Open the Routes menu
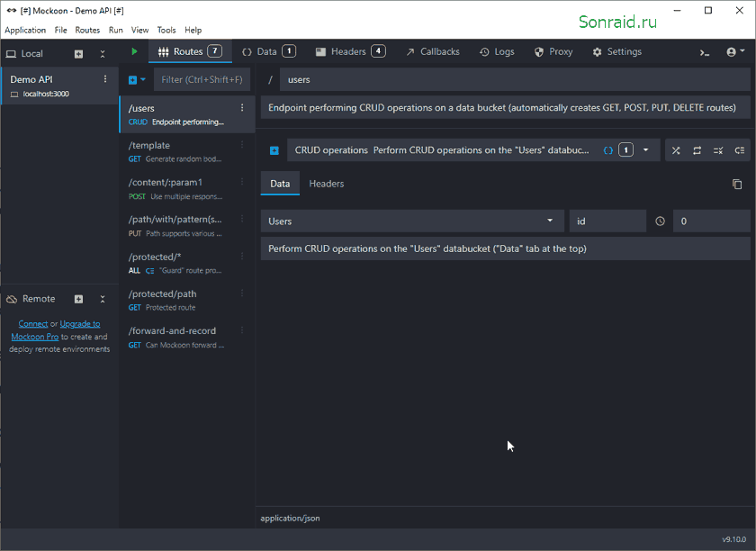756x551 pixels. click(x=87, y=30)
